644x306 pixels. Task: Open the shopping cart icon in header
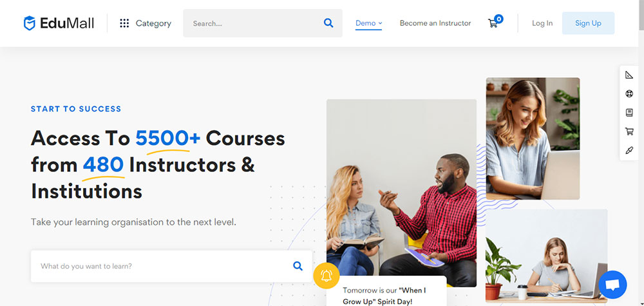[495, 22]
